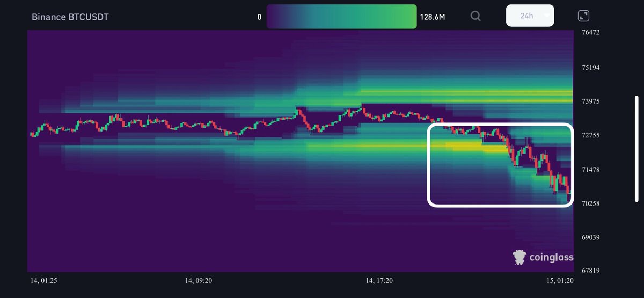Click time axis label 14, 01:25
The height and width of the screenshot is (298, 644).
point(45,280)
